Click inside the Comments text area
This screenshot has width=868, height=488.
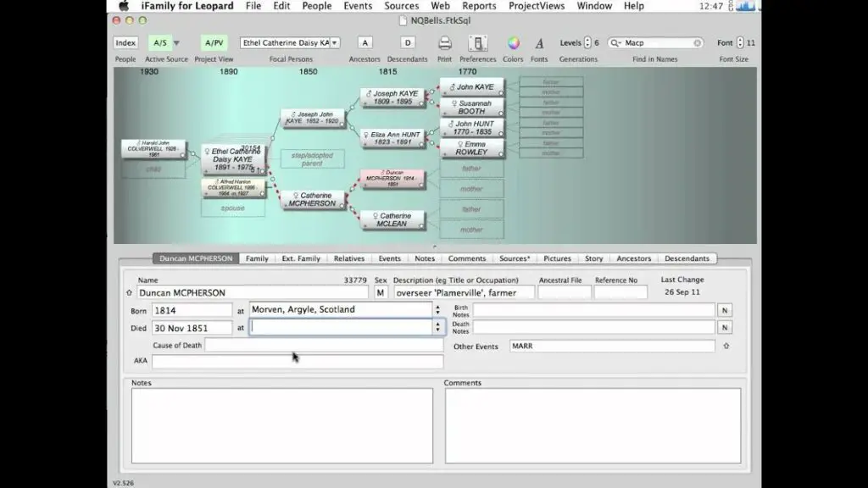coord(593,425)
